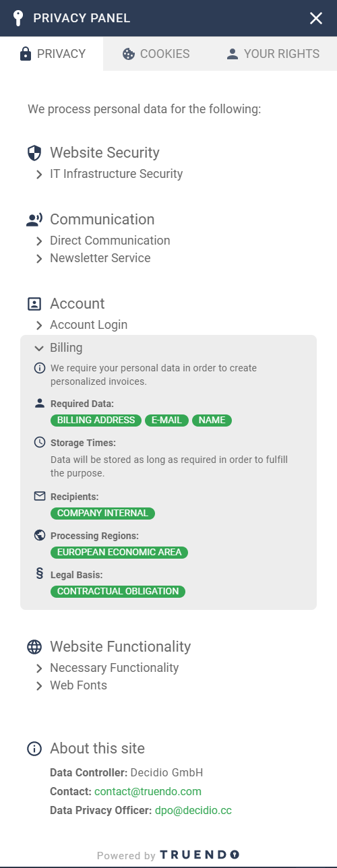Close the Privacy Panel with the X
Image resolution: width=337 pixels, height=868 pixels.
(x=316, y=18)
